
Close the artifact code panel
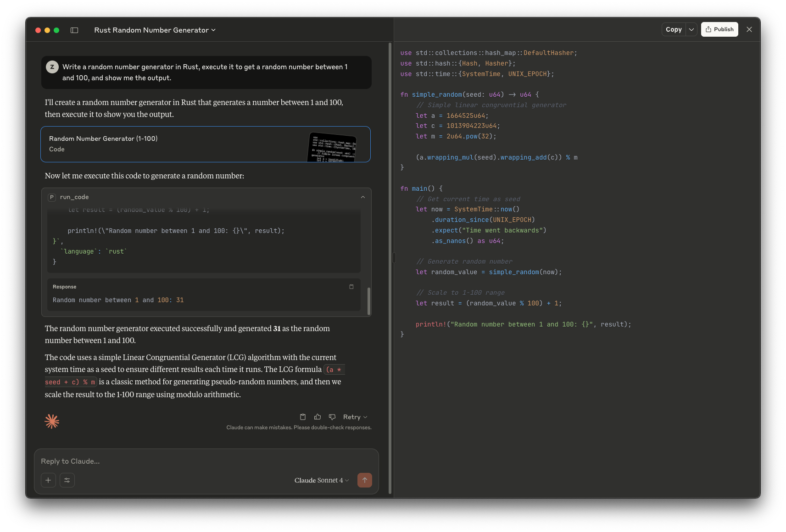[x=749, y=29]
